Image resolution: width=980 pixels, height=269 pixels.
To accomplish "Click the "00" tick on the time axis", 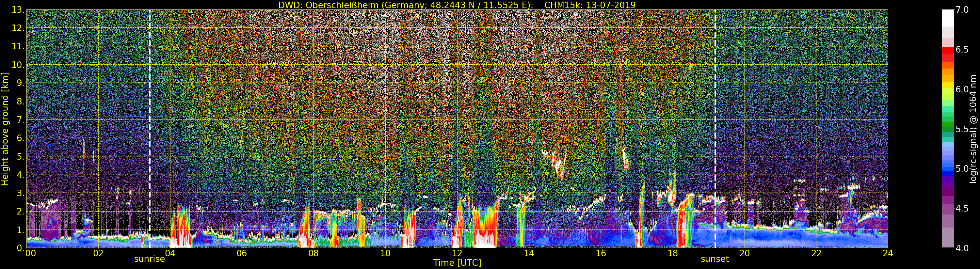I will (x=30, y=253).
